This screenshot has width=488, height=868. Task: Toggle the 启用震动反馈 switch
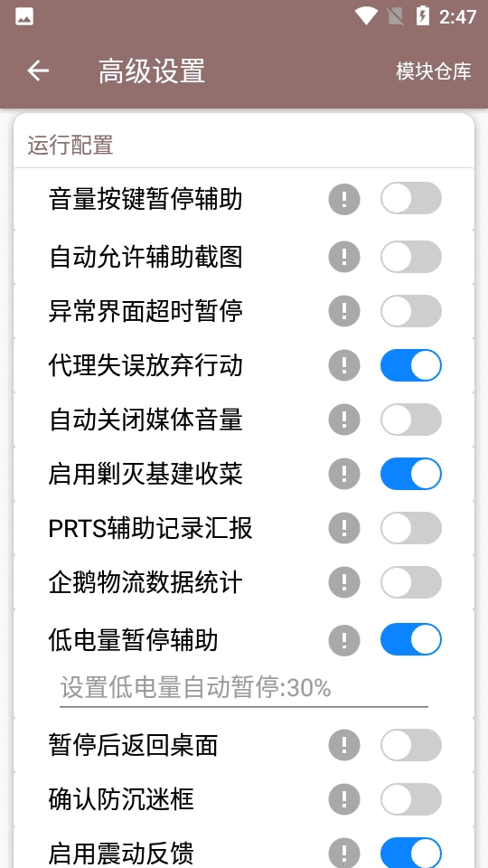pyautogui.click(x=411, y=853)
